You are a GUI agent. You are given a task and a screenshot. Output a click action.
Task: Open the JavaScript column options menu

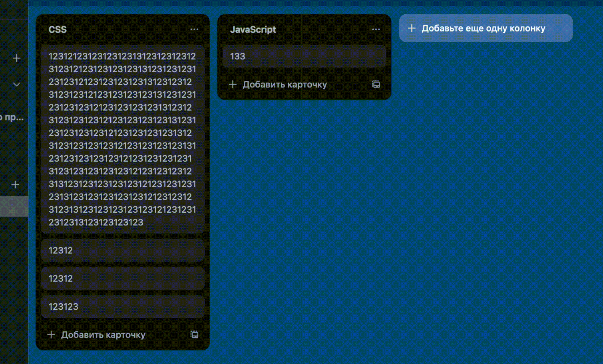click(x=376, y=30)
